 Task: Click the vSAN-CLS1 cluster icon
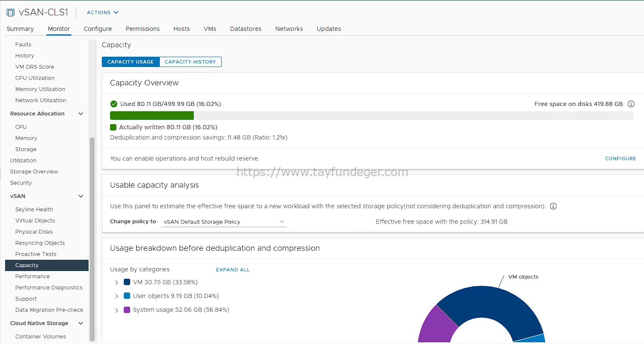click(11, 12)
